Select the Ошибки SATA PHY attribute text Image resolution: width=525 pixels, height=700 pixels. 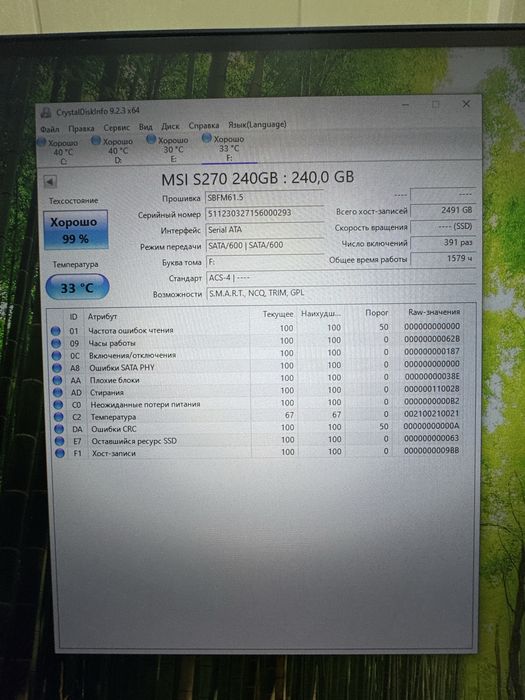tap(122, 368)
